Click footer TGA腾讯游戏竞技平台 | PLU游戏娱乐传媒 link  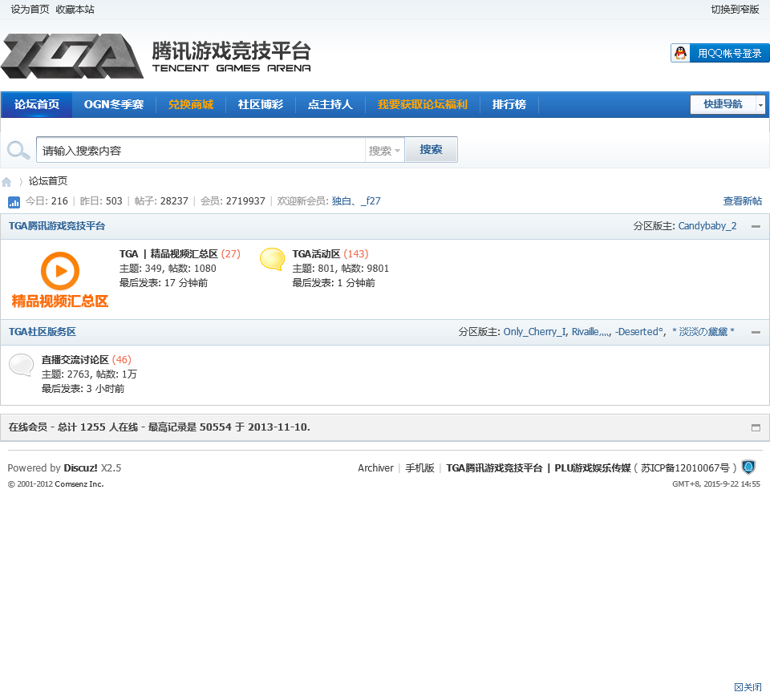(538, 467)
